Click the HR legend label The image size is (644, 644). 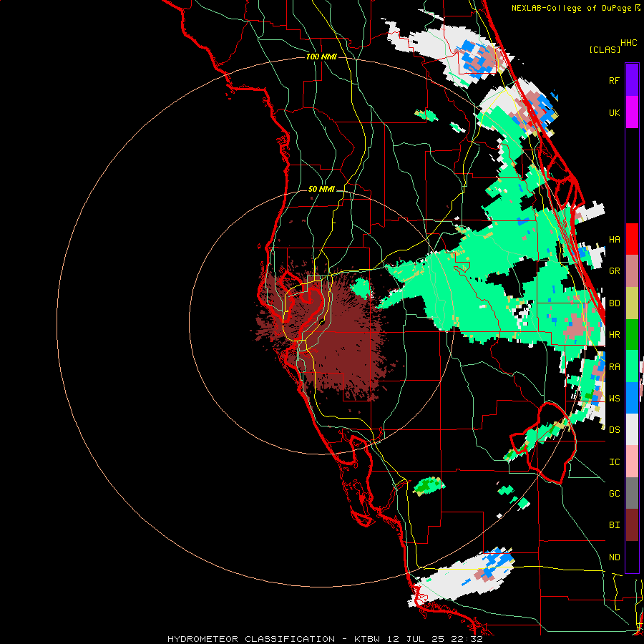614,335
